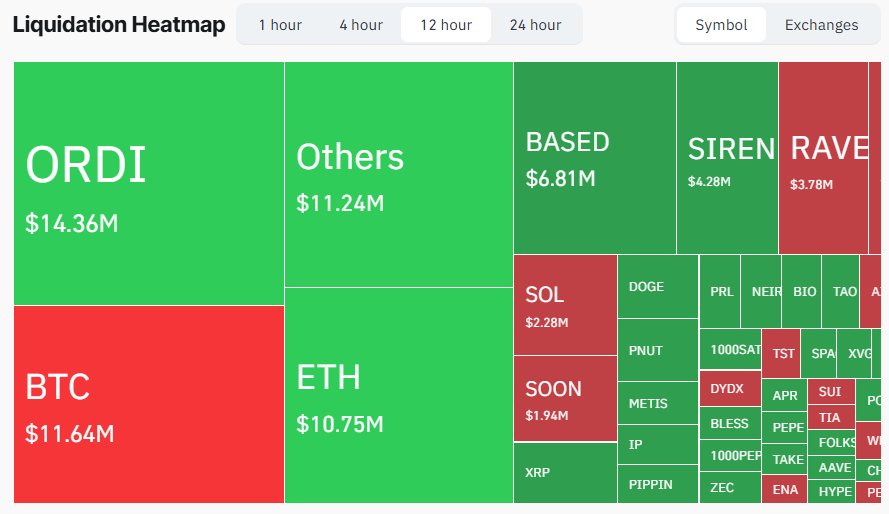Image resolution: width=889 pixels, height=514 pixels.
Task: Open the red BTC liquidation tile
Action: [x=148, y=404]
